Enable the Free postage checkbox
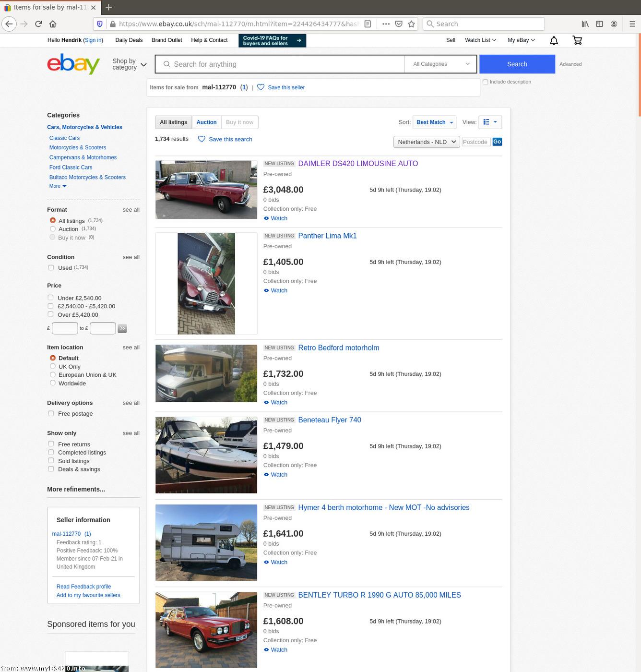641x672 pixels. (x=51, y=413)
